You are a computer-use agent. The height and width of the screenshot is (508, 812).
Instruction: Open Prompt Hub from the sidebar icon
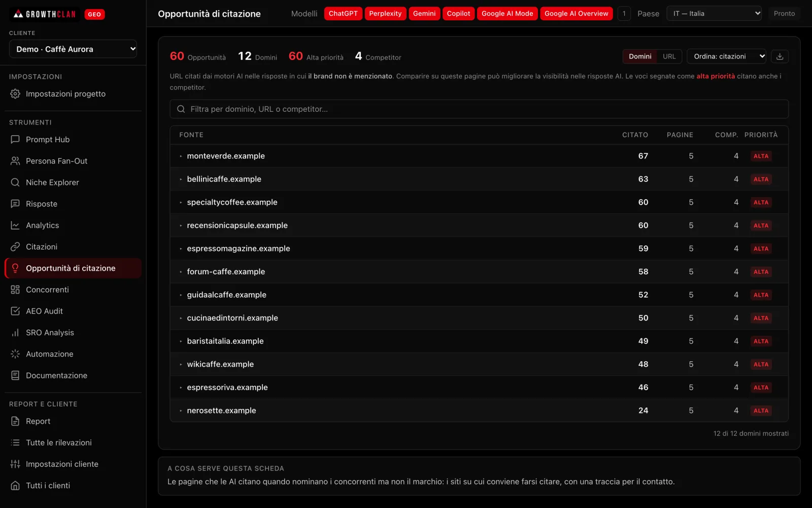pyautogui.click(x=15, y=139)
